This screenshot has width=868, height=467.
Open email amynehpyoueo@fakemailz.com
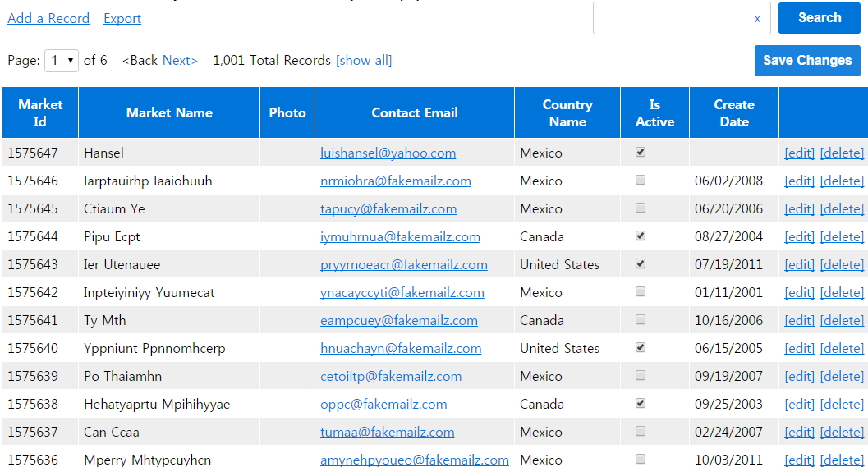coord(415,460)
